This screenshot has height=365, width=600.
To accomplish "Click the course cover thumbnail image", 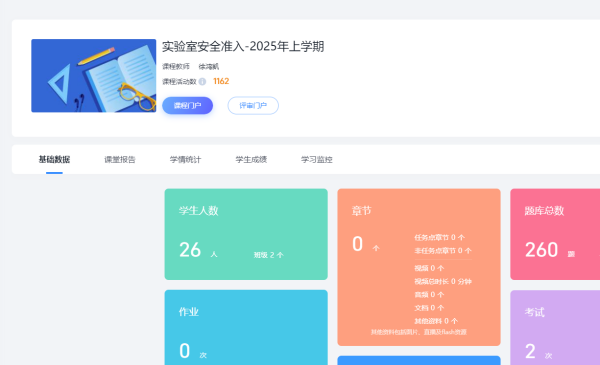I will 94,76.
